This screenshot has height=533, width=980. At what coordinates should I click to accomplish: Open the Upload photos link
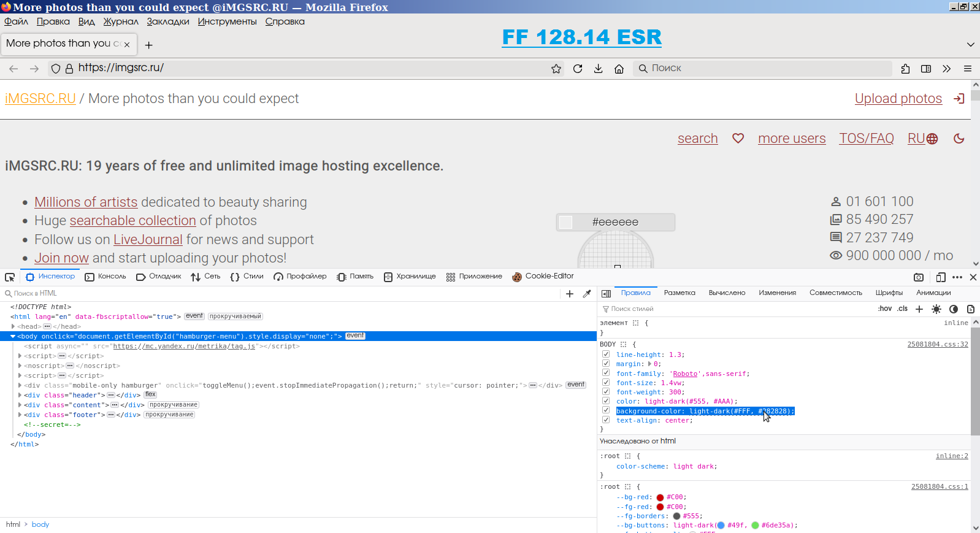click(x=898, y=99)
